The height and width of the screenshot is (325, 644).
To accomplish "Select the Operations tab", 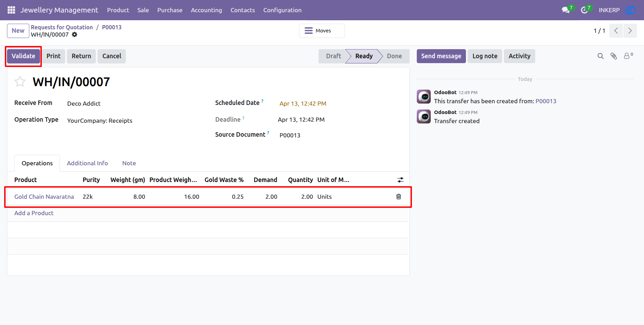I will [37, 163].
